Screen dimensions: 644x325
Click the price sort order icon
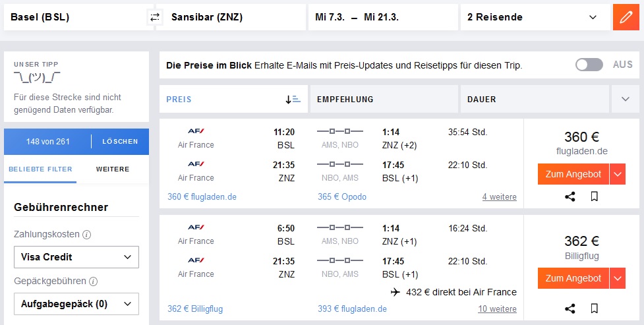pyautogui.click(x=293, y=100)
